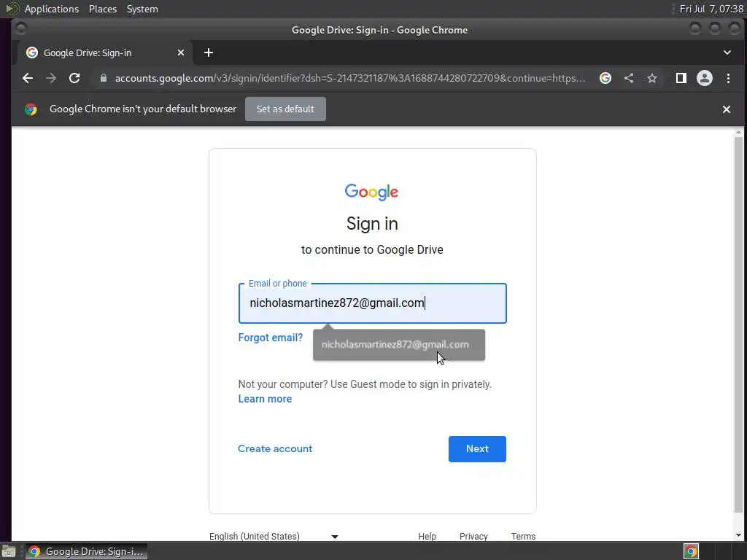This screenshot has width=747, height=560.
Task: Click the Chrome logo in the infobar
Action: (31, 109)
